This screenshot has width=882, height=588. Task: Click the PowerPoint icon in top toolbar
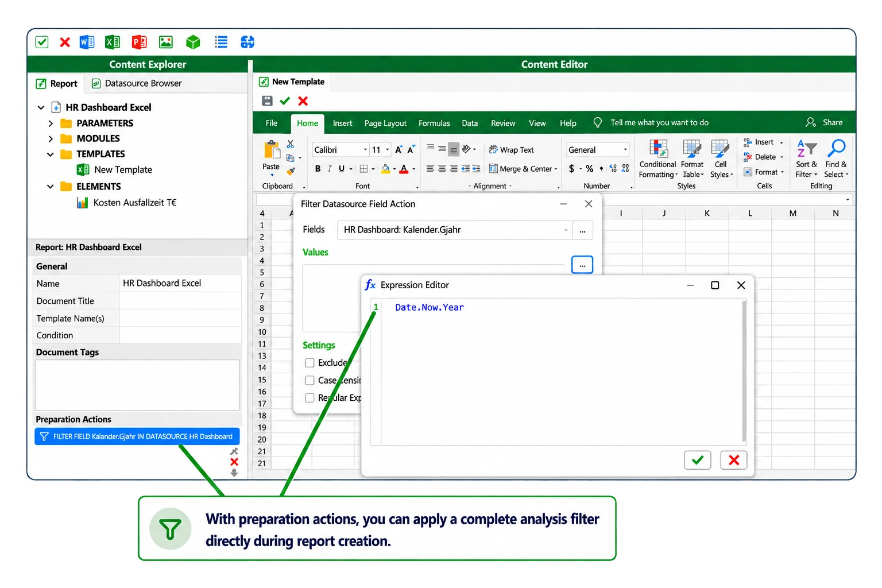pyautogui.click(x=139, y=42)
